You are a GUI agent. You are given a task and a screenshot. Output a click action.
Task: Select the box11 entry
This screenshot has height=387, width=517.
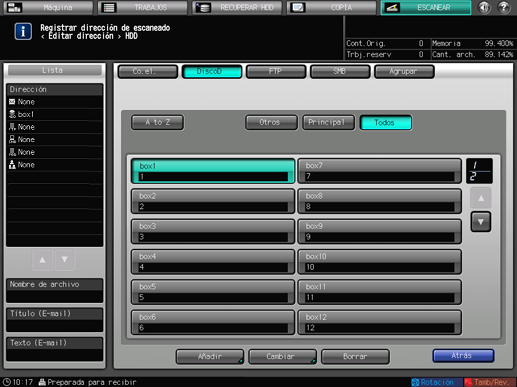pyautogui.click(x=380, y=292)
